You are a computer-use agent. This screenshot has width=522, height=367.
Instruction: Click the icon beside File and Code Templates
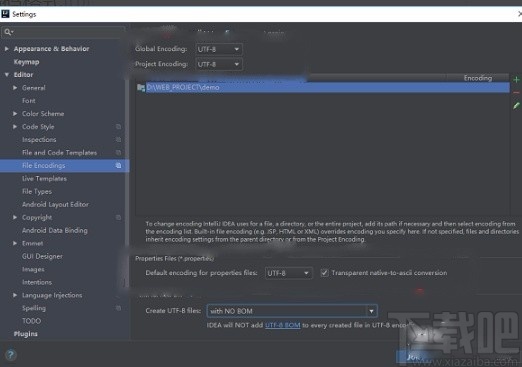[x=118, y=153]
